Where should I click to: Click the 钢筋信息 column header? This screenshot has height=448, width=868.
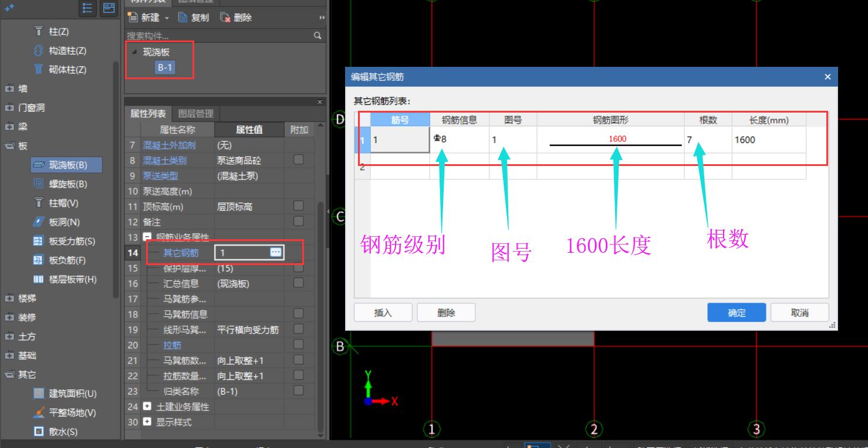460,120
